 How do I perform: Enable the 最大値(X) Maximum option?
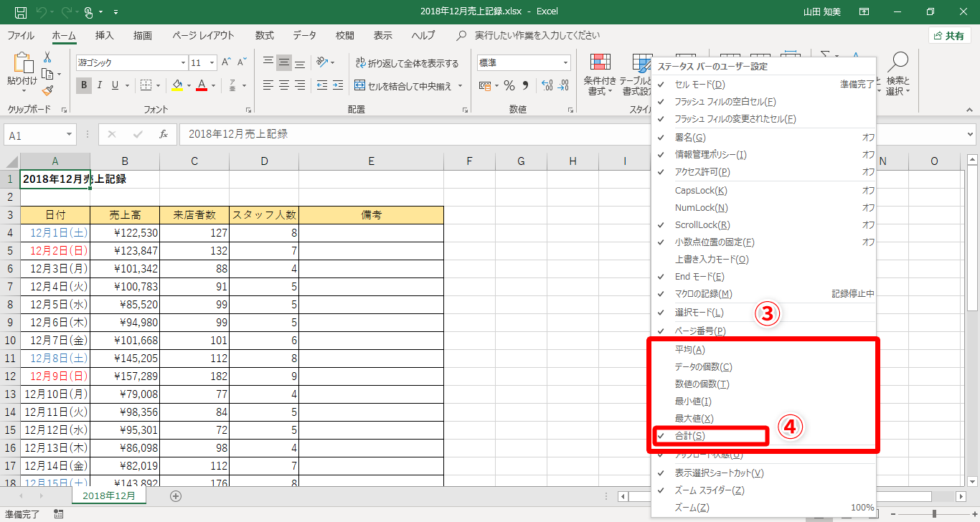pyautogui.click(x=763, y=419)
